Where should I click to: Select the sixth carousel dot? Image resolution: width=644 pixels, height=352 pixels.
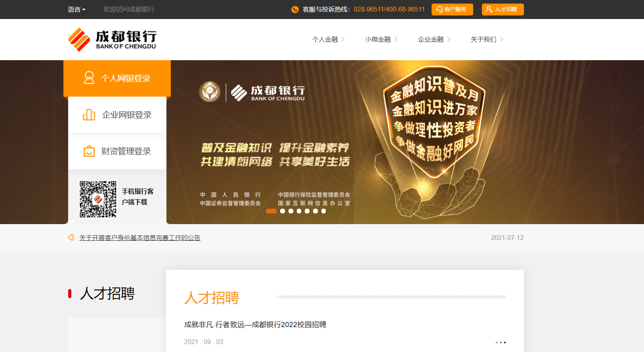tap(315, 211)
